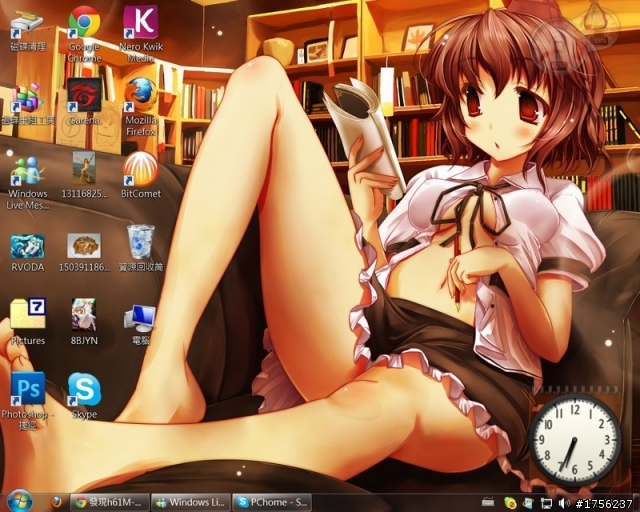This screenshot has height=512, width=640.
Task: Select the 資源回收筒 Recycle Bin icon
Action: [141, 249]
